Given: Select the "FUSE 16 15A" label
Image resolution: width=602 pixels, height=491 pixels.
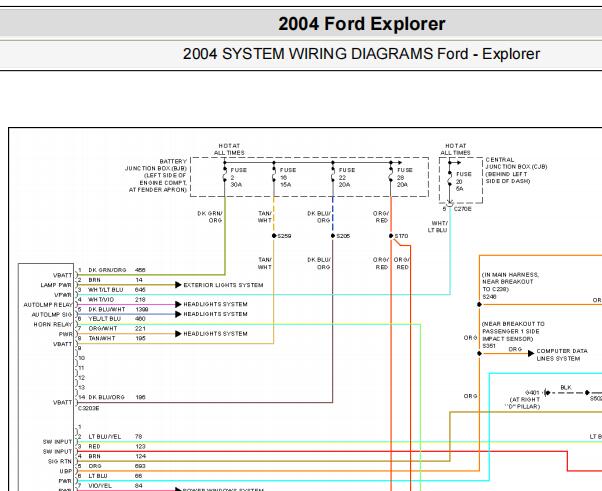Looking at the screenshot, I should pos(288,177).
